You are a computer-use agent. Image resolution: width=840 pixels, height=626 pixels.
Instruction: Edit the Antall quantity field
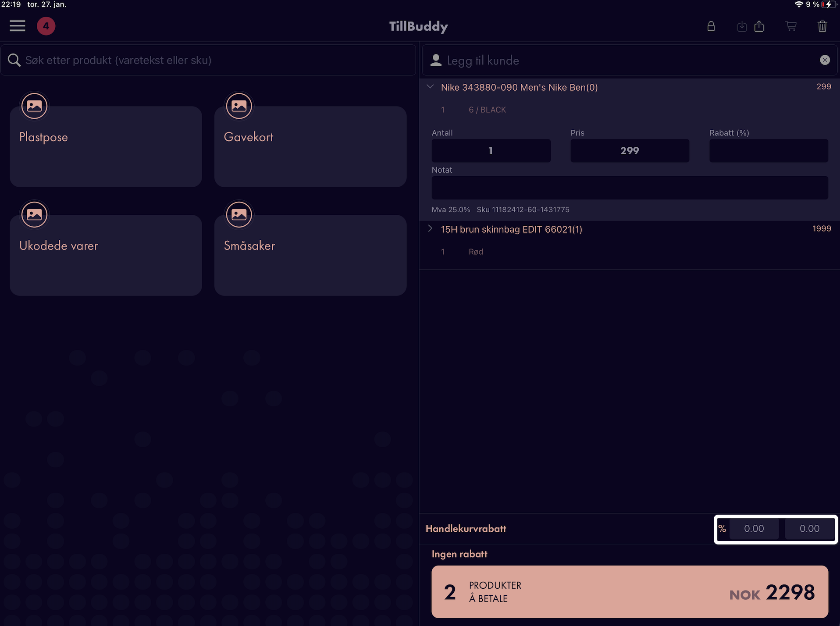(491, 151)
